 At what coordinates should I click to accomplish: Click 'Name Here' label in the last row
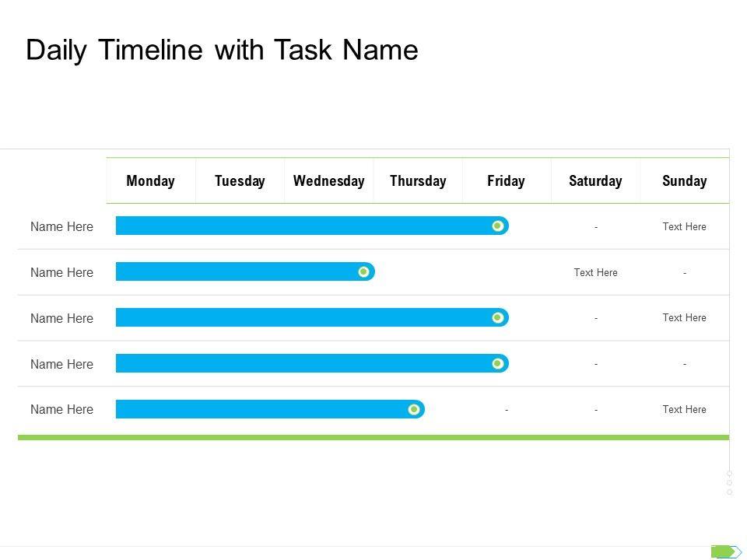61,410
